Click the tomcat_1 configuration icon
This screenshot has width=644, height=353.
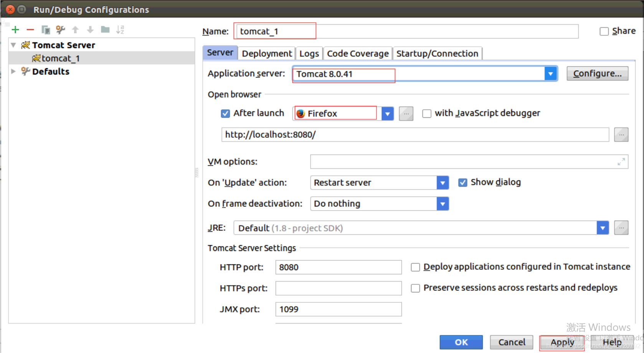click(x=36, y=58)
